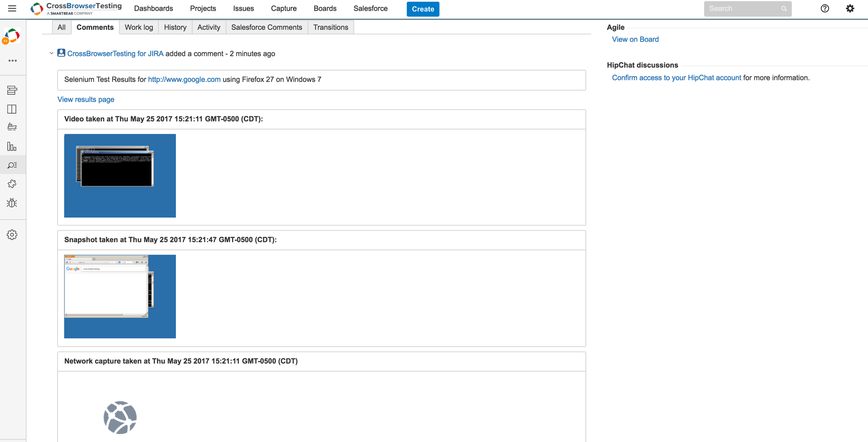
Task: Click View on Board link
Action: [x=635, y=39]
